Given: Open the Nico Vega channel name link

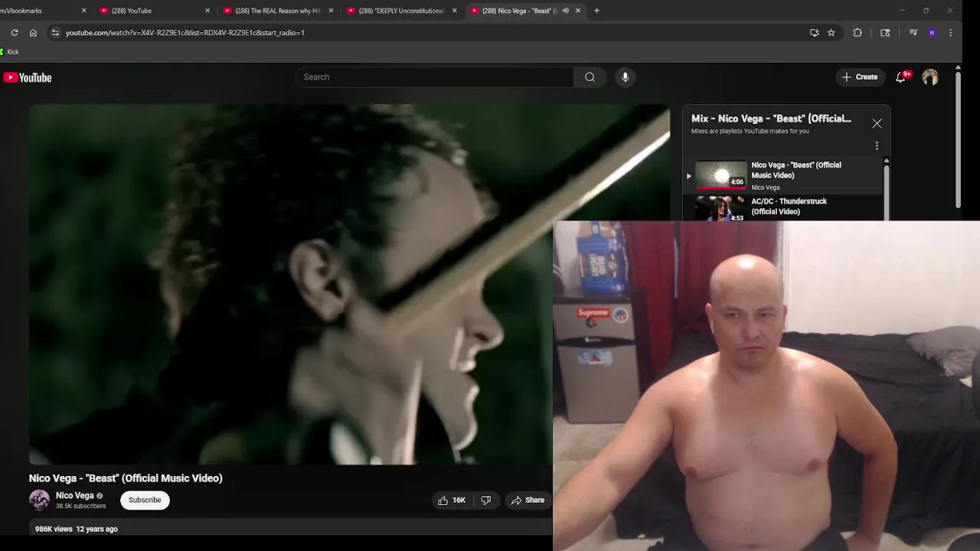Looking at the screenshot, I should (75, 496).
